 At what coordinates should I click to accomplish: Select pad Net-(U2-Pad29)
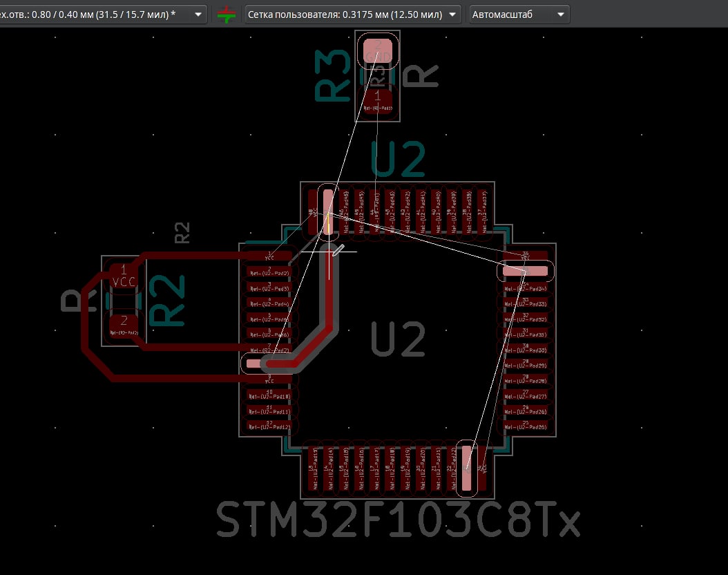click(x=526, y=364)
